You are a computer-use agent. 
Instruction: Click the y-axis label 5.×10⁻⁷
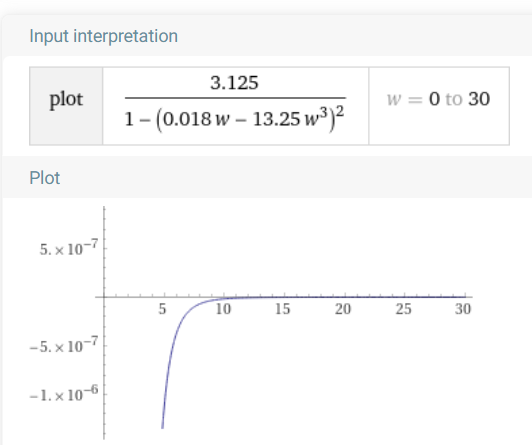(69, 248)
